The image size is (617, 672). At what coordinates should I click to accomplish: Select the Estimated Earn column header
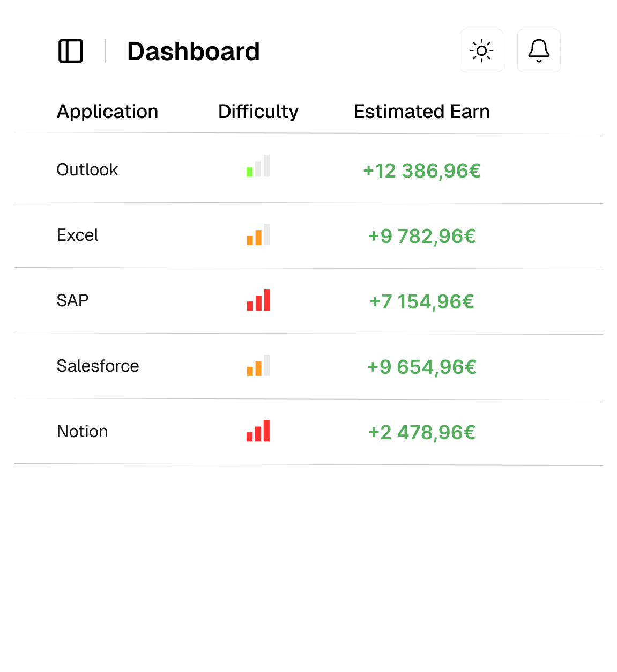(x=422, y=112)
